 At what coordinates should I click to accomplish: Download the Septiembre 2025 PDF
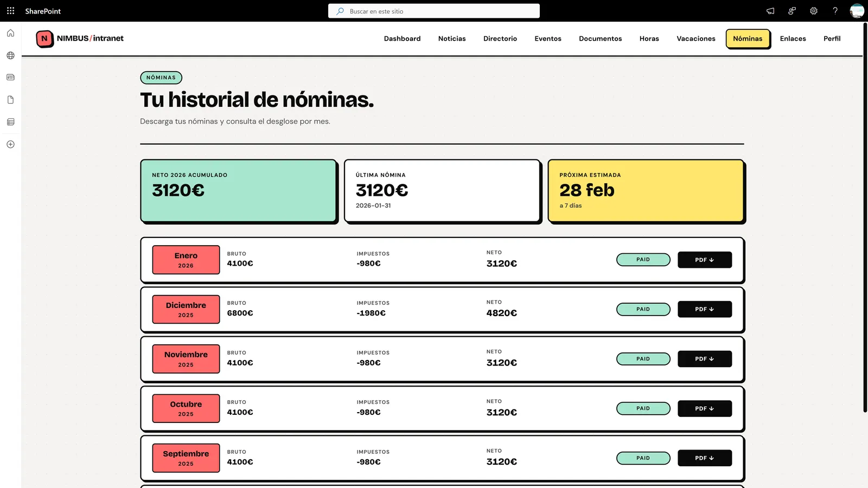click(x=705, y=458)
